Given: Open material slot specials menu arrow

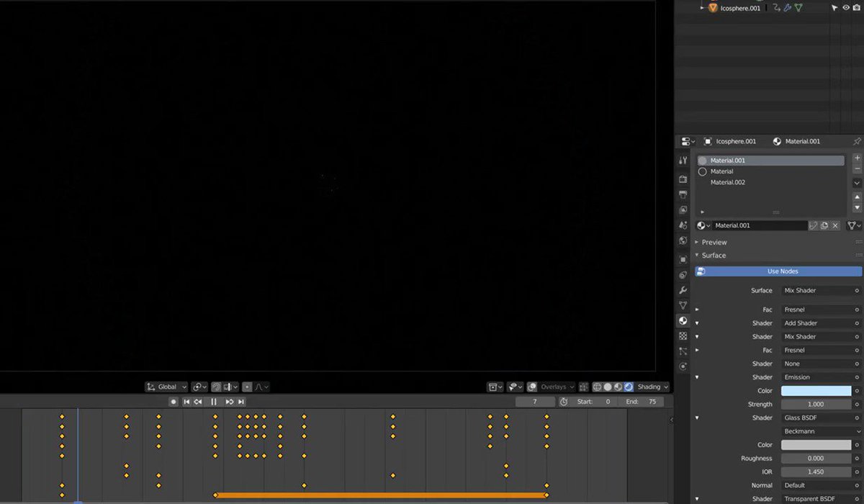Looking at the screenshot, I should (857, 183).
